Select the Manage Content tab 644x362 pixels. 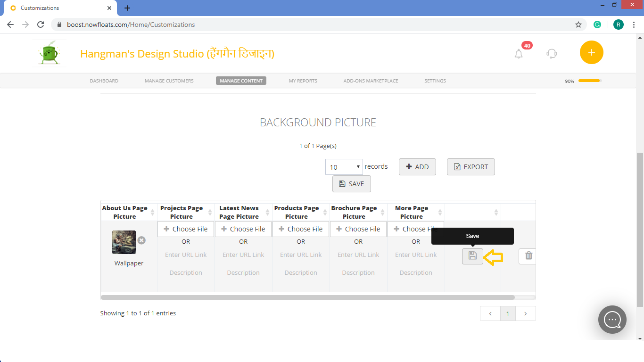[x=241, y=81]
